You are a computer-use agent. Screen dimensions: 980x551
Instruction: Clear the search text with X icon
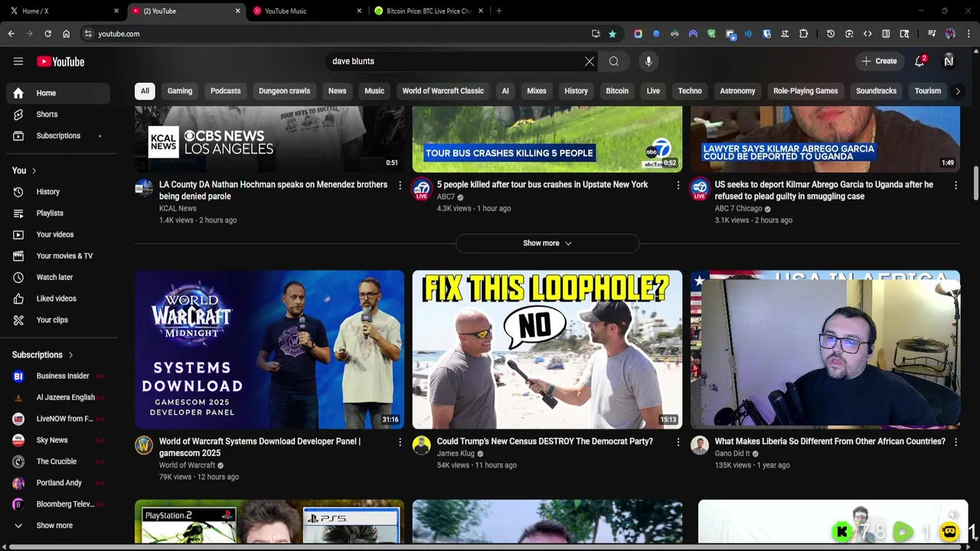[x=590, y=61]
